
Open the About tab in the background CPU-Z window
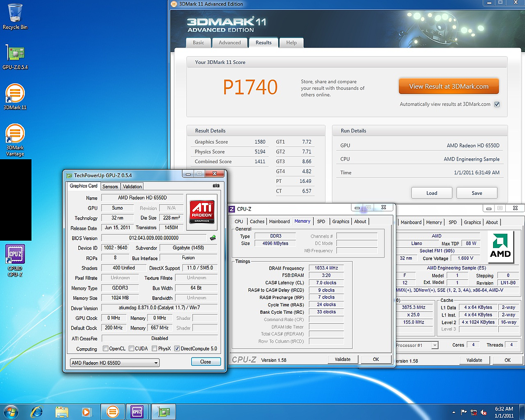pyautogui.click(x=492, y=222)
